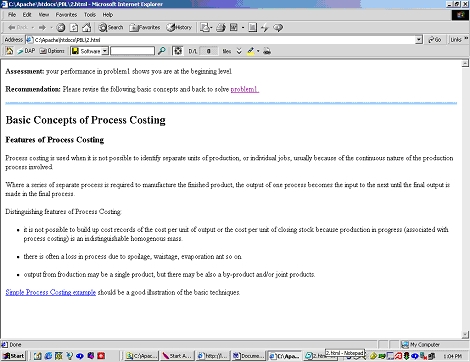Click the DAP toolbar search input field
470x362 pixels.
132,51
